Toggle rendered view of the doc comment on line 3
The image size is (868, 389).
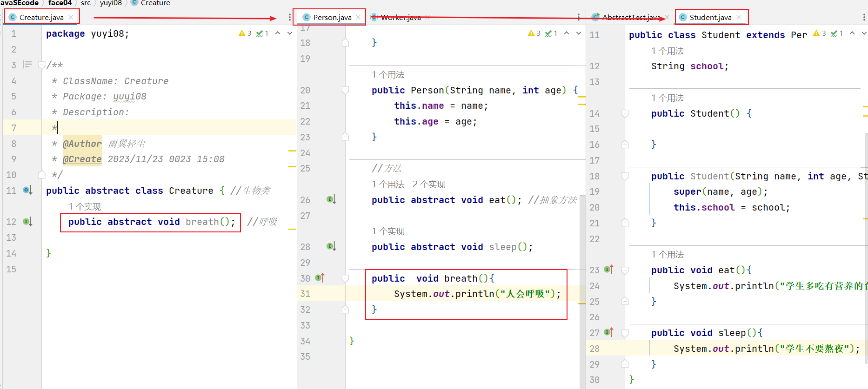click(27, 65)
